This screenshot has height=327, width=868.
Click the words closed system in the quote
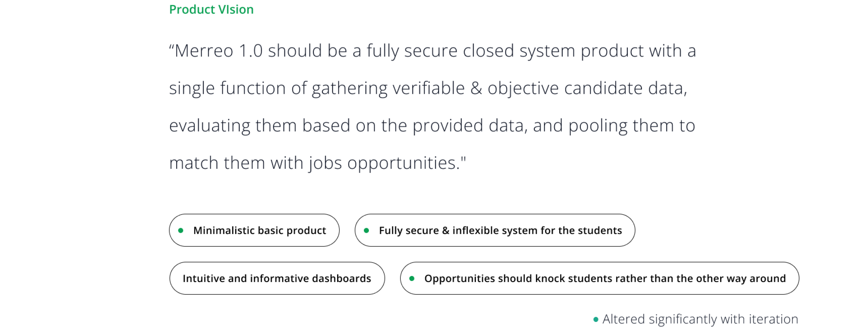[x=519, y=51]
